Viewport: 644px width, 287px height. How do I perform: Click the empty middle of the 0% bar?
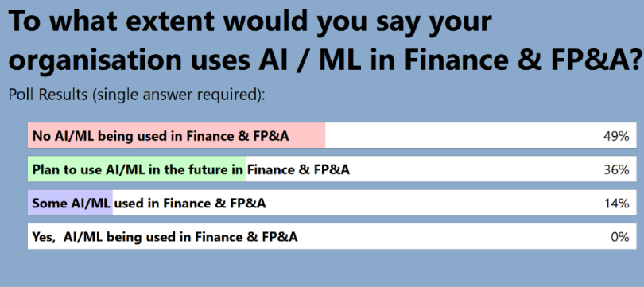tap(452, 236)
